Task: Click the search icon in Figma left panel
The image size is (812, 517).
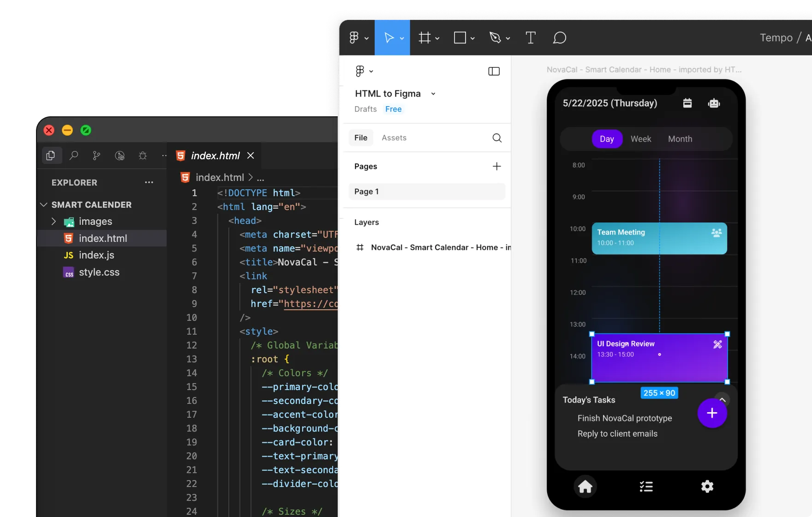Action: point(497,138)
